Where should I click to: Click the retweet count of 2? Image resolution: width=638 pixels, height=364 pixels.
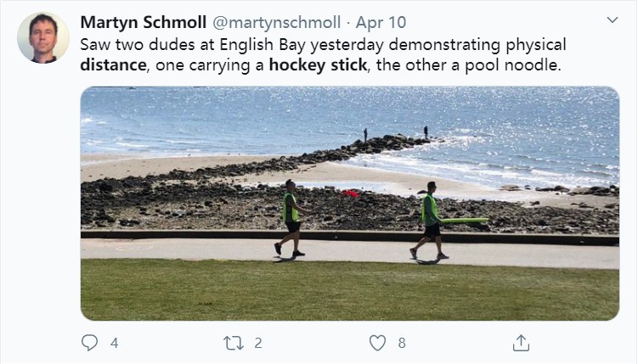[258, 343]
